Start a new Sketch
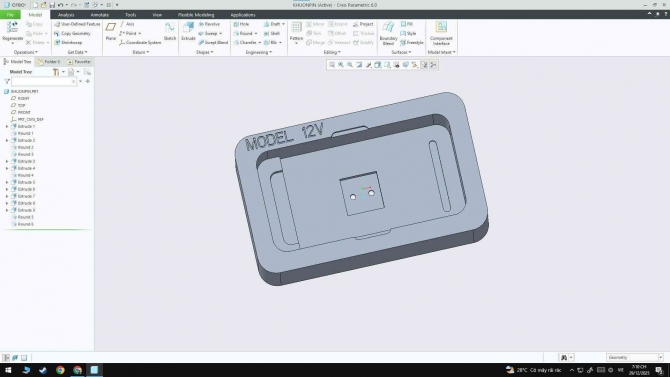Viewport: 670px width, 377px height. click(170, 31)
